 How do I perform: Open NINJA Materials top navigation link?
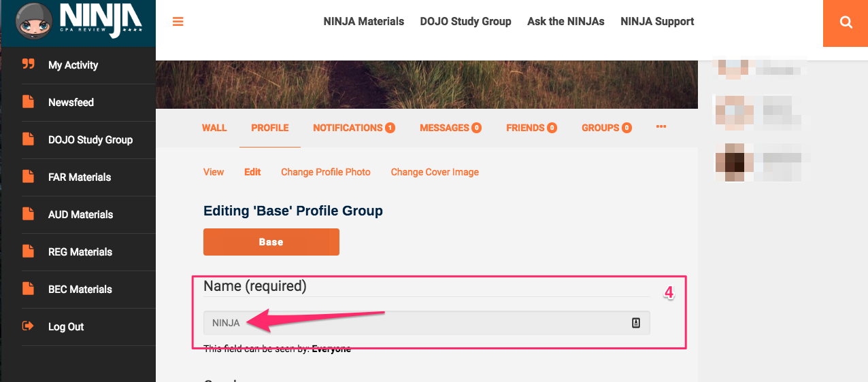coord(364,22)
